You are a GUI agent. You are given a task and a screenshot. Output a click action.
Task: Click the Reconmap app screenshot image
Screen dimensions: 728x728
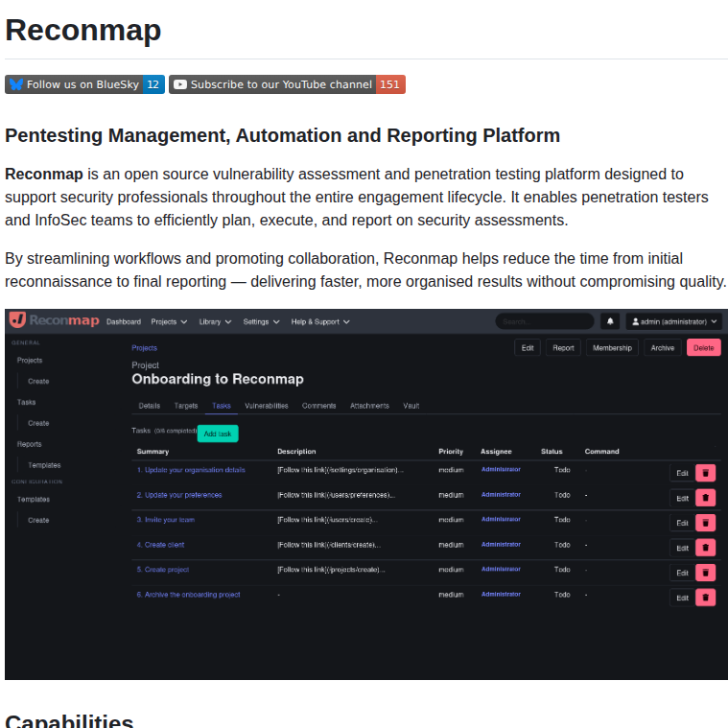[x=366, y=495]
